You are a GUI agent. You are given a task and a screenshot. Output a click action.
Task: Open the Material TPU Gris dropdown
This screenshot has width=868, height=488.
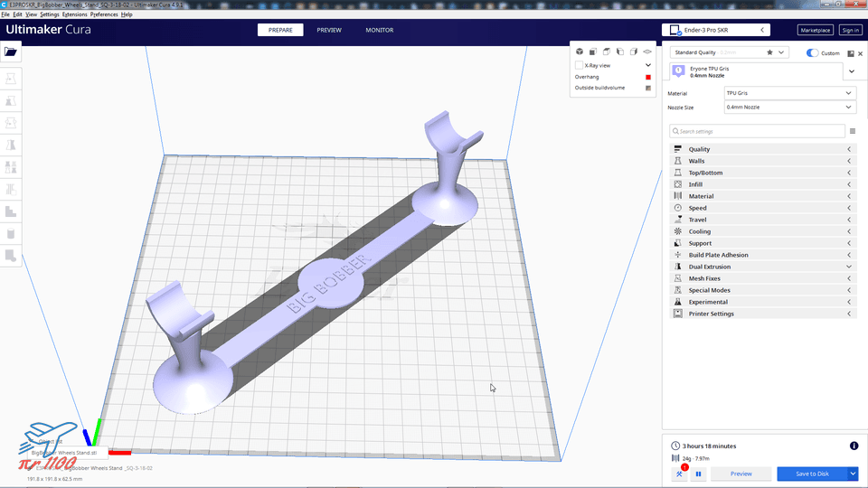point(790,93)
